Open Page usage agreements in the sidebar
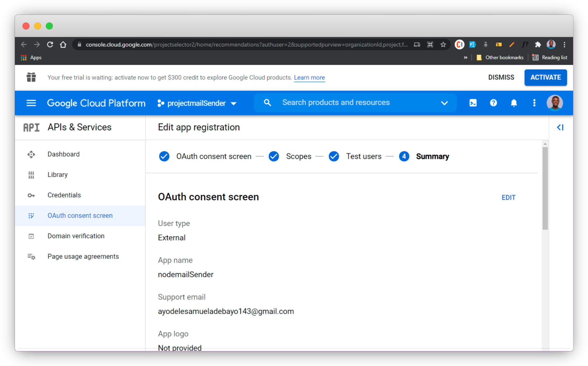The height and width of the screenshot is (366, 588). (80, 256)
